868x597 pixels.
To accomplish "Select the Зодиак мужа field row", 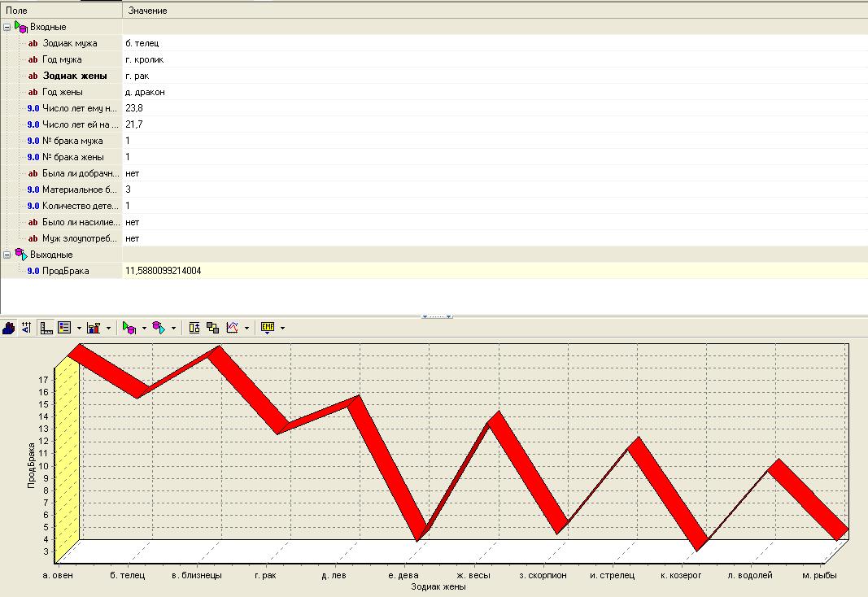I will point(69,43).
